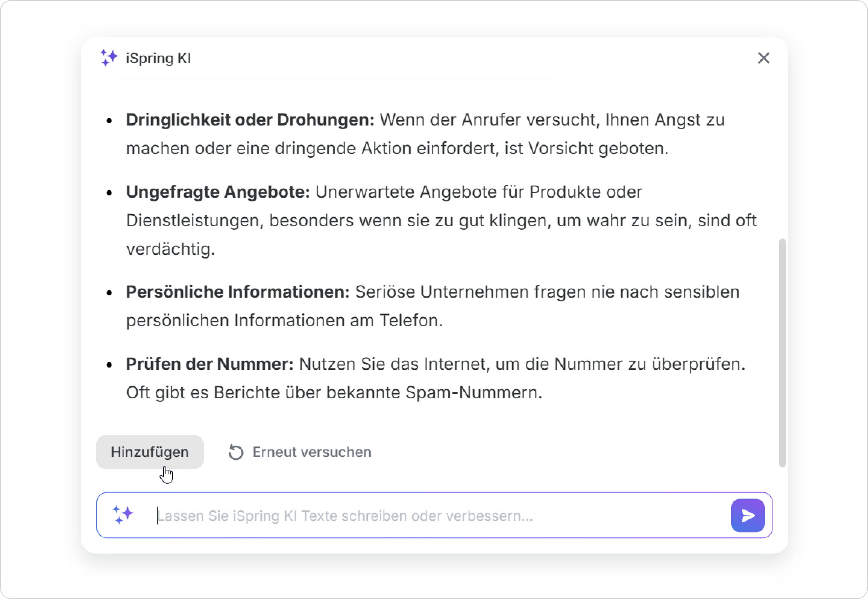Viewport: 868px width, 599px height.
Task: Click the circular retry arrow icon
Action: click(x=236, y=452)
